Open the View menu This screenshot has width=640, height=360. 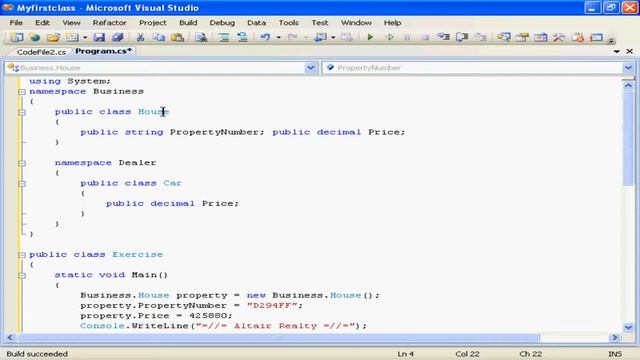click(71, 23)
